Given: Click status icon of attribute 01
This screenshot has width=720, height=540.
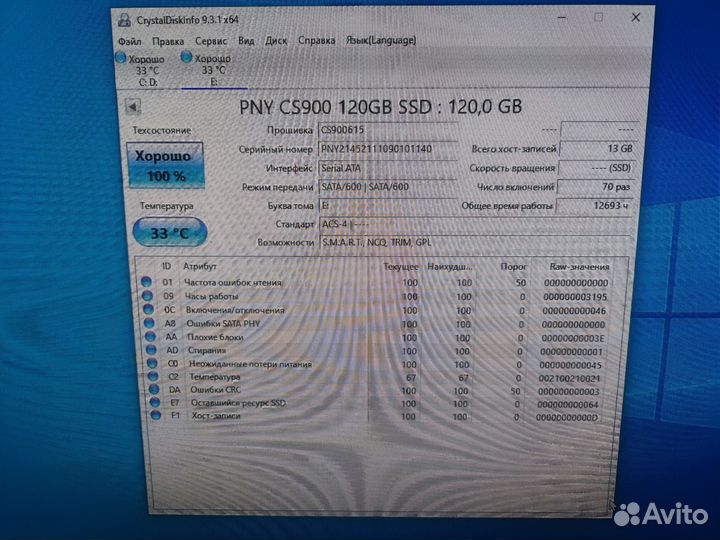Looking at the screenshot, I should click(146, 282).
